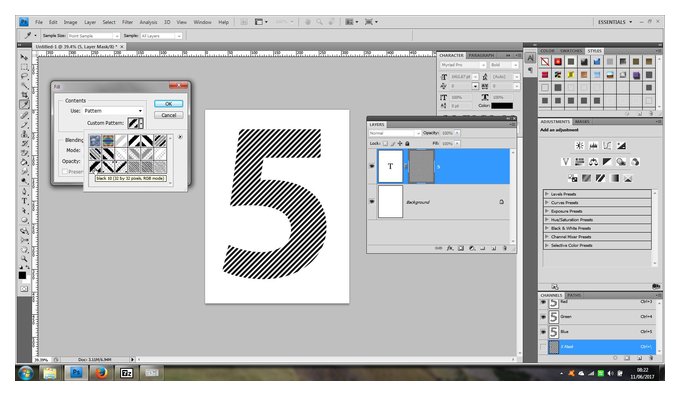The image size is (680, 396).
Task: Hide the Background layer
Action: point(372,202)
